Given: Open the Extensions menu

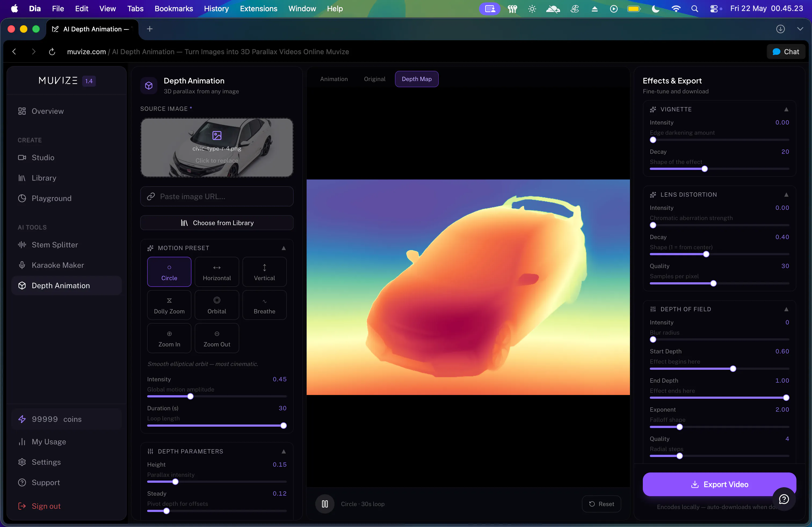Looking at the screenshot, I should [x=258, y=9].
